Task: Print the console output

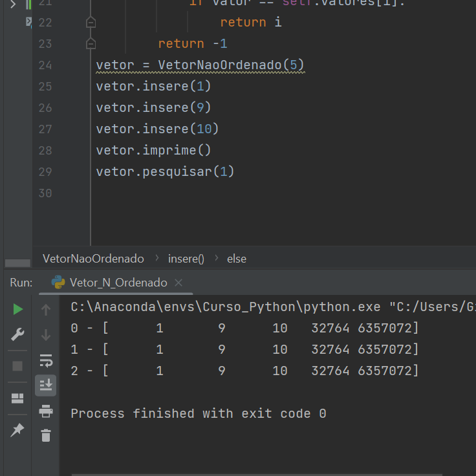Action: tap(46, 411)
